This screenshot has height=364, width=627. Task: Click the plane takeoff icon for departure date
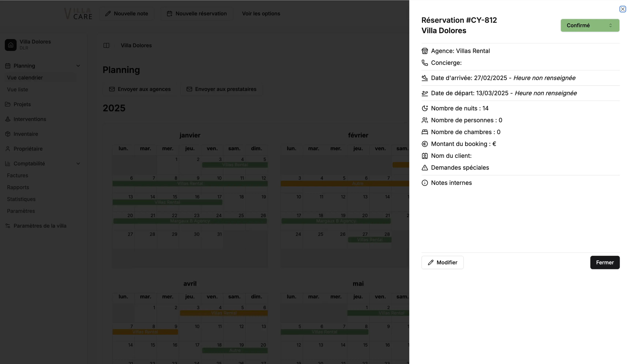[x=425, y=93]
